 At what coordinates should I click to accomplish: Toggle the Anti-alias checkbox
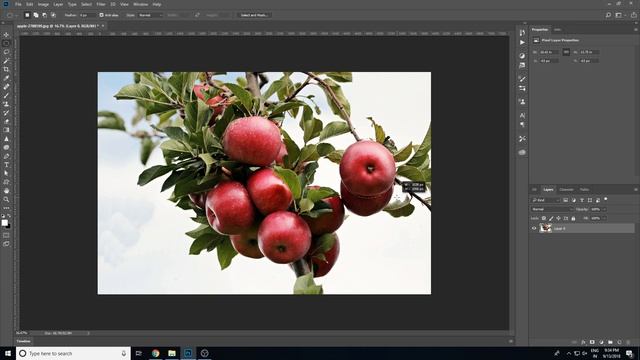click(102, 15)
